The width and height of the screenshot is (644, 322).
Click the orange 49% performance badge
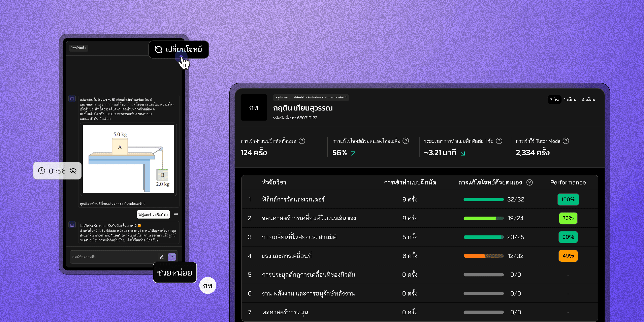point(568,256)
